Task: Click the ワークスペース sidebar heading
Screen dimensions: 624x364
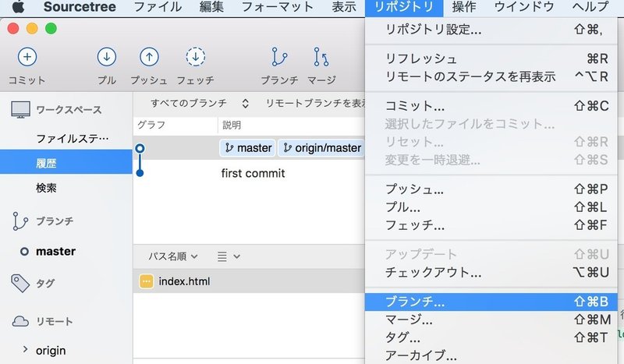Action: point(69,110)
